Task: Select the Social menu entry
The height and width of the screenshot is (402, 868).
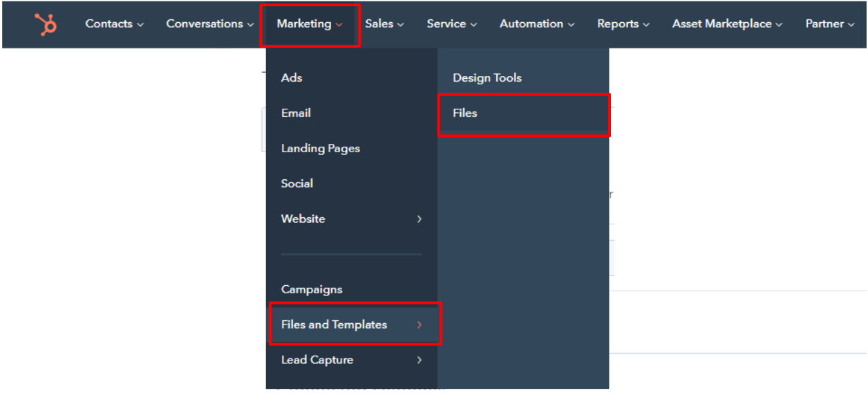Action: 297,183
